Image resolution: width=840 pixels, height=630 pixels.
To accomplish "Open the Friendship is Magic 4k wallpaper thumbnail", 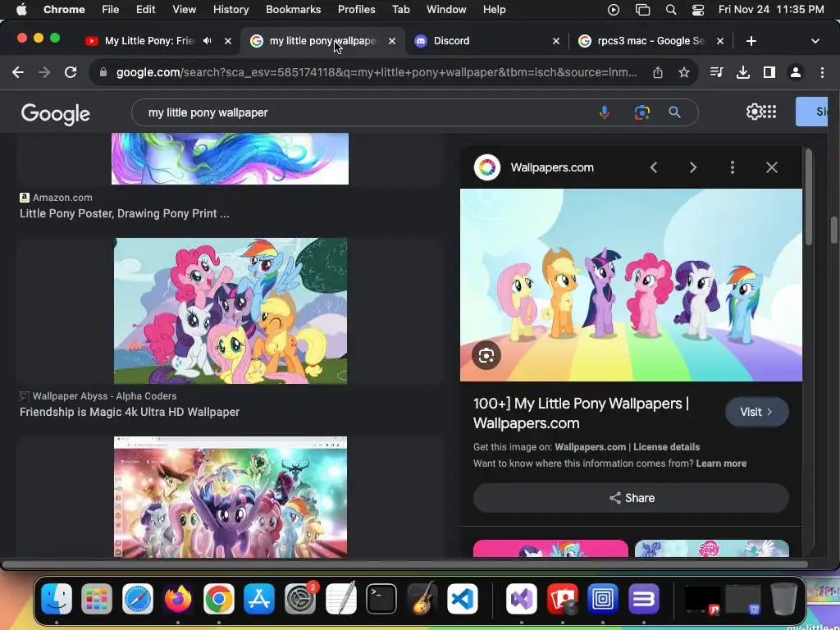I will 231,311.
